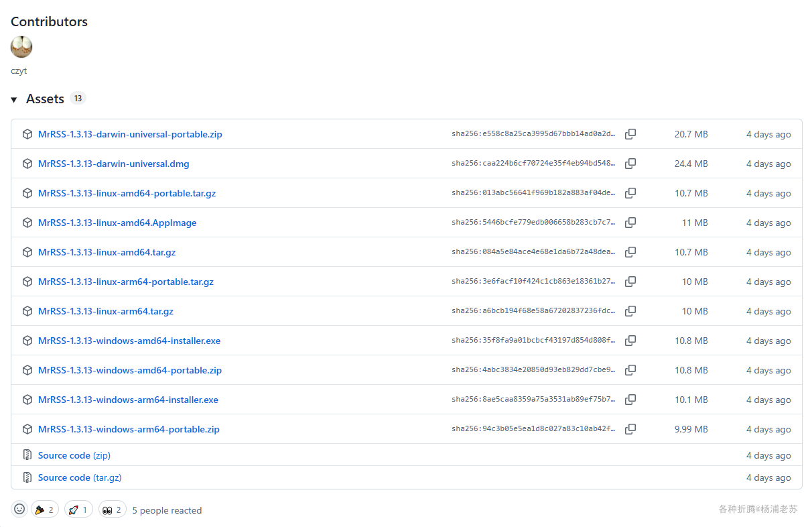The image size is (812, 527).
Task: Click the sha256:caa224b6cf70724e hash text
Action: (533, 164)
